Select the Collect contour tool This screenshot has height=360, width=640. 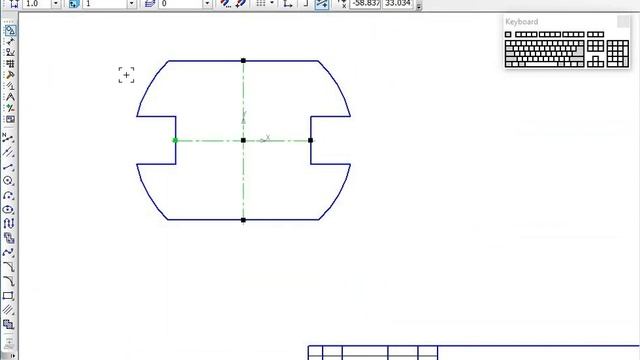8,238
